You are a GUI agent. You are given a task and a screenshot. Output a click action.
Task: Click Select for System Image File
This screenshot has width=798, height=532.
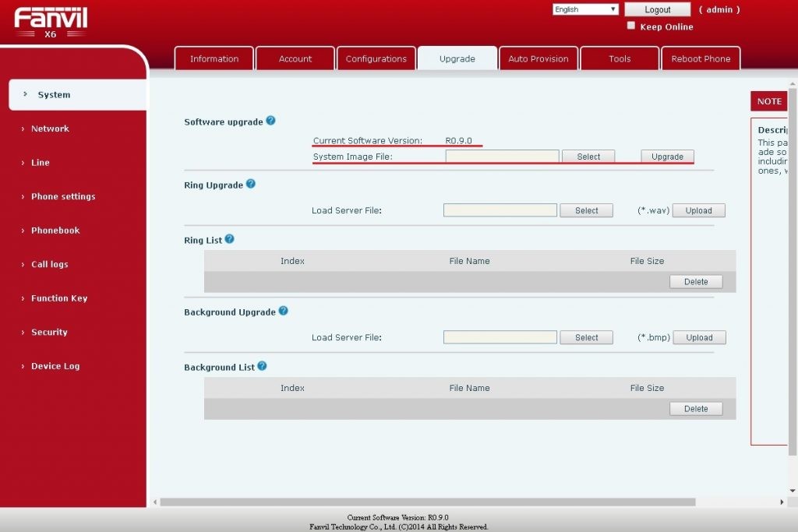[x=588, y=157]
